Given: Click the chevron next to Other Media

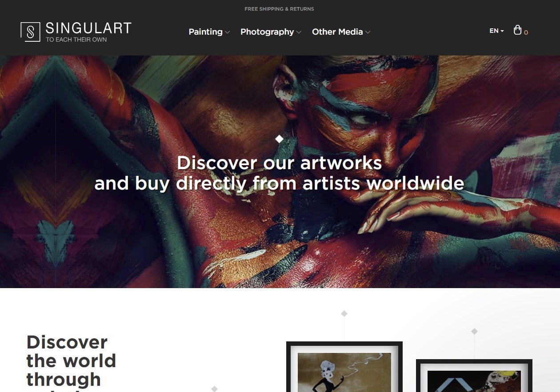Looking at the screenshot, I should coord(368,32).
